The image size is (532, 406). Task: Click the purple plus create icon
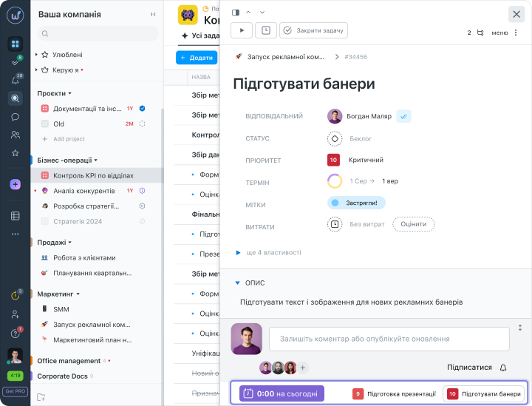(x=15, y=184)
